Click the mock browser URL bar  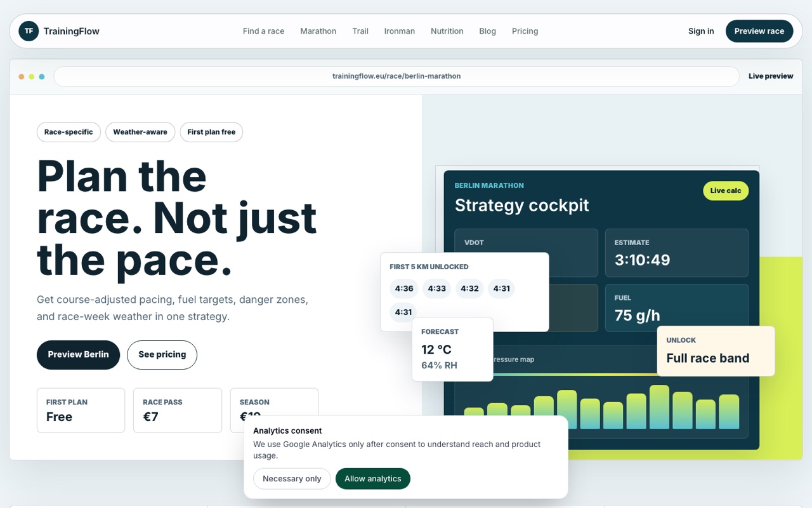tap(396, 76)
